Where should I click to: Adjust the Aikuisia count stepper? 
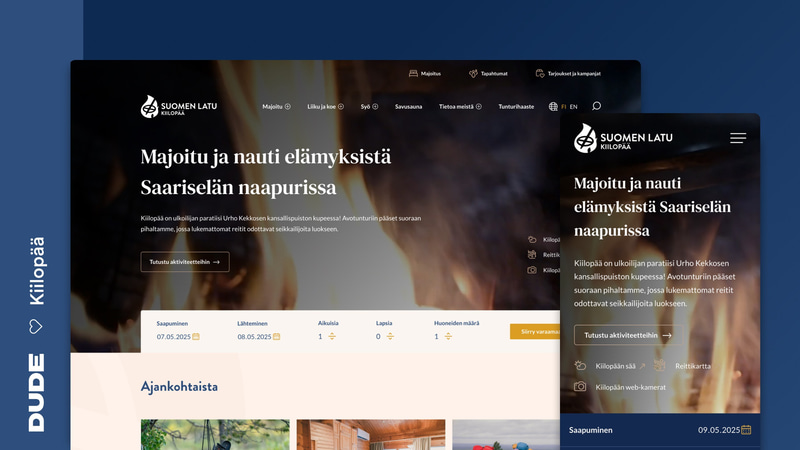pyautogui.click(x=332, y=336)
